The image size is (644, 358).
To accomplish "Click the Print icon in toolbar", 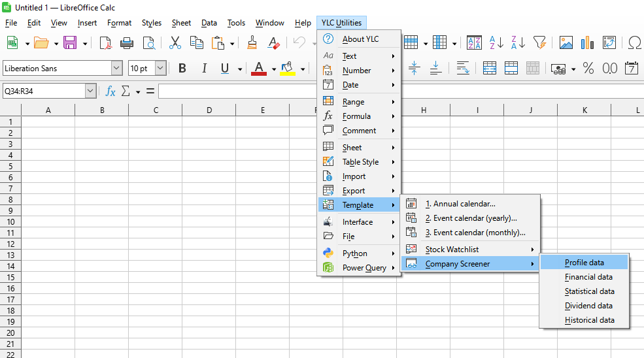I will tap(126, 42).
